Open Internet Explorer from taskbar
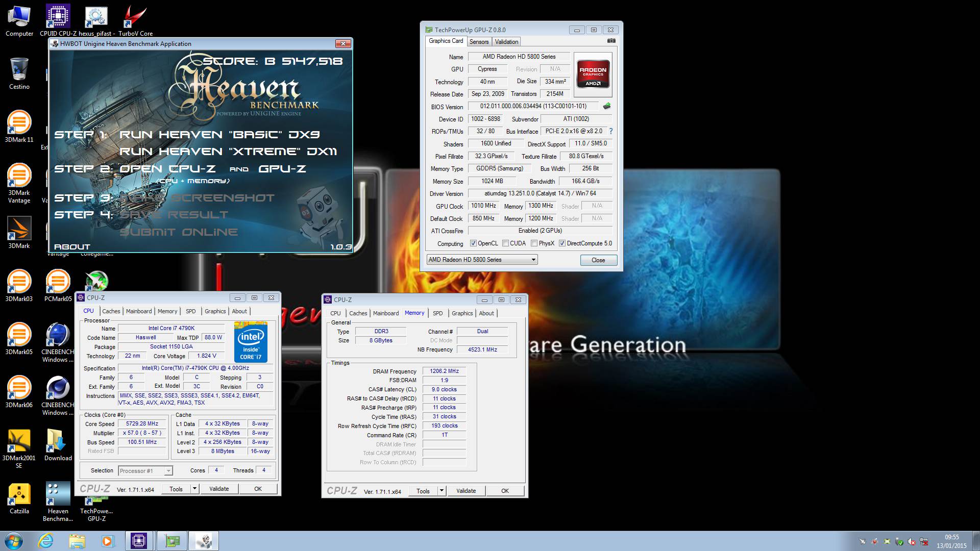This screenshot has height=551, width=980. 46,541
